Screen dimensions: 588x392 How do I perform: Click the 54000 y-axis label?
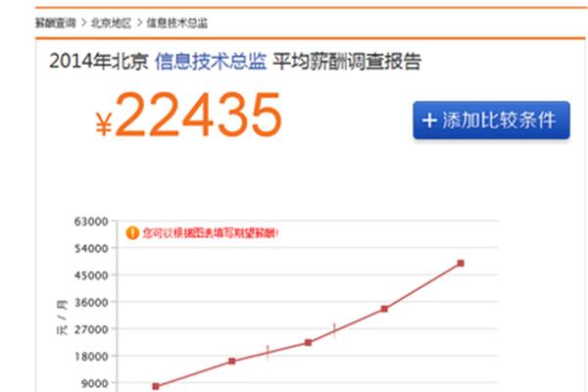pos(91,248)
